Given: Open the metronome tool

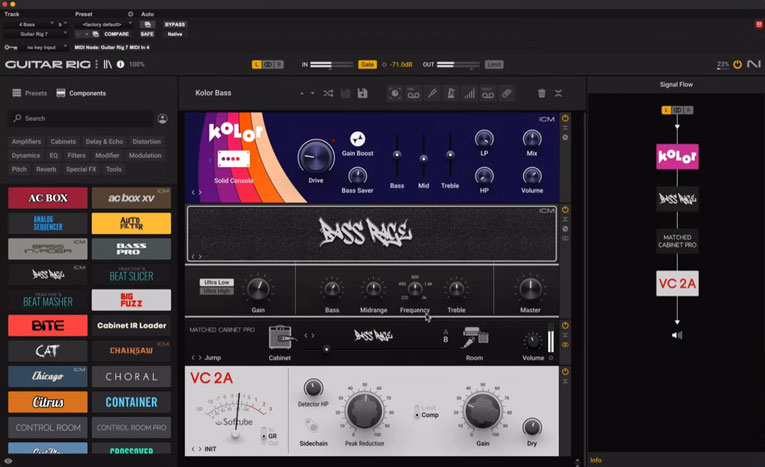Looking at the screenshot, I should coord(451,93).
